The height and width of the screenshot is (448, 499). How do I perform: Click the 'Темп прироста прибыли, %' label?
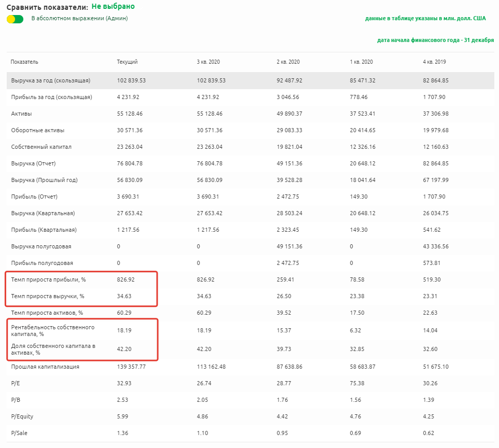click(x=48, y=279)
